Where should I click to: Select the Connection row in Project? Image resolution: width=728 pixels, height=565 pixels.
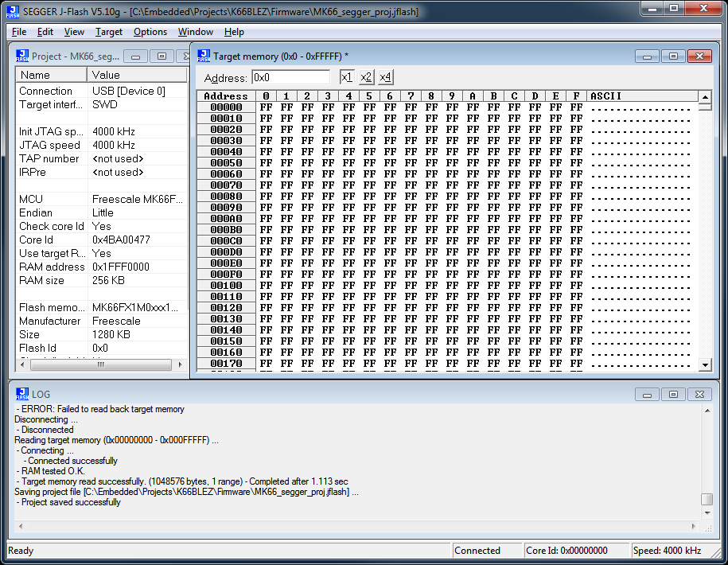pos(102,91)
